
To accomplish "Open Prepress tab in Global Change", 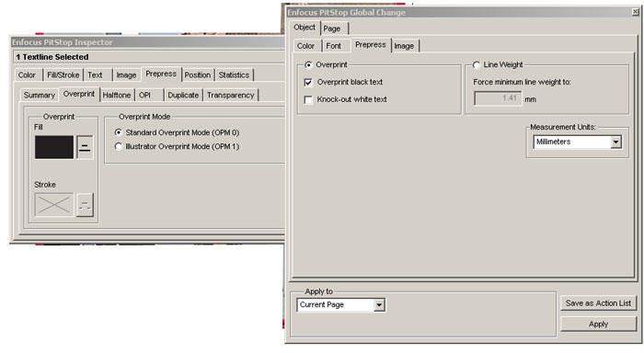I will click(371, 45).
